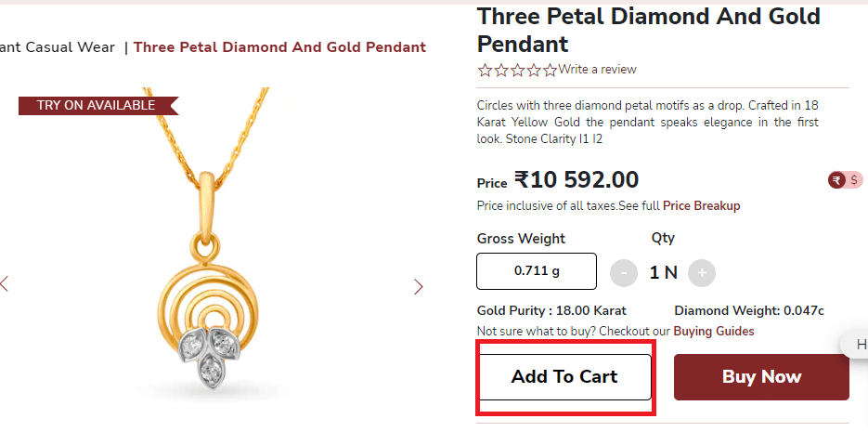Switch price currency to rupee
Image resolution: width=868 pixels, height=445 pixels.
point(836,180)
